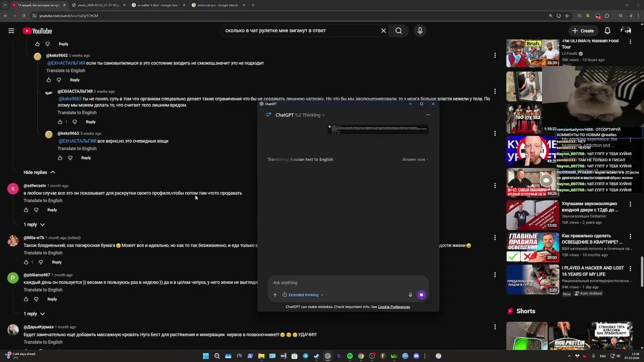Expand 1 reply under @sdfwcsetv comment
644x362 pixels.
(34, 225)
